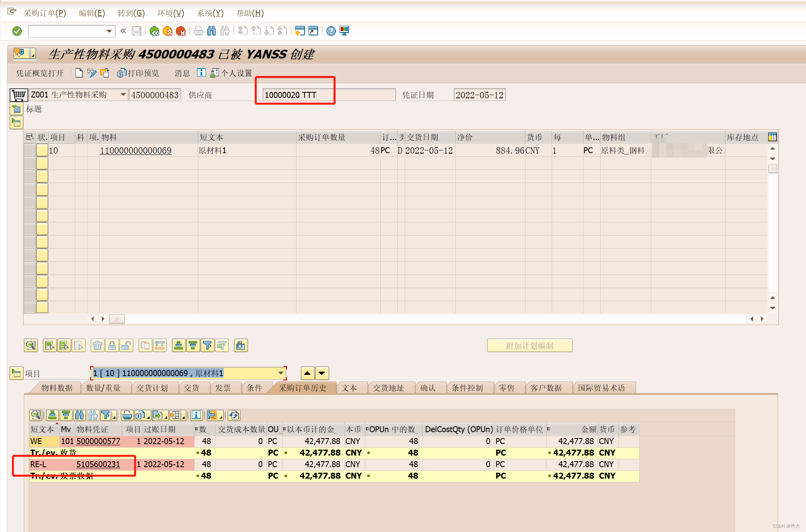Select the row selector for item 10
This screenshot has height=532, width=806.
tap(30, 150)
